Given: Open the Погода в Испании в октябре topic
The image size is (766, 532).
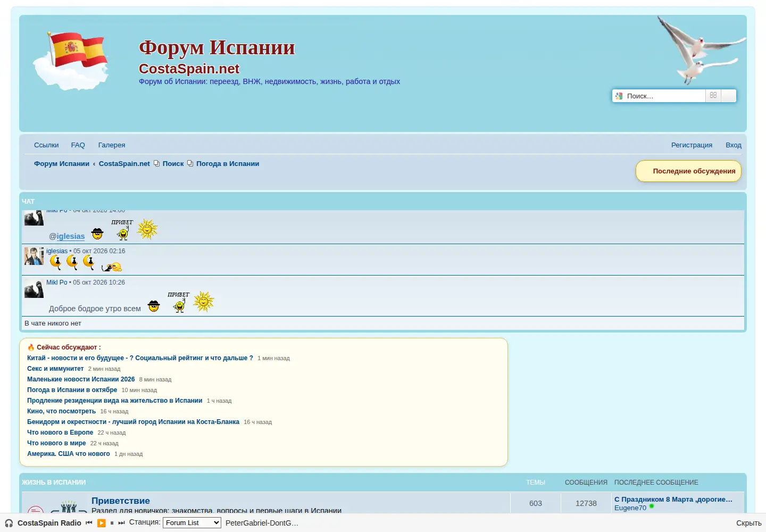Looking at the screenshot, I should point(72,390).
